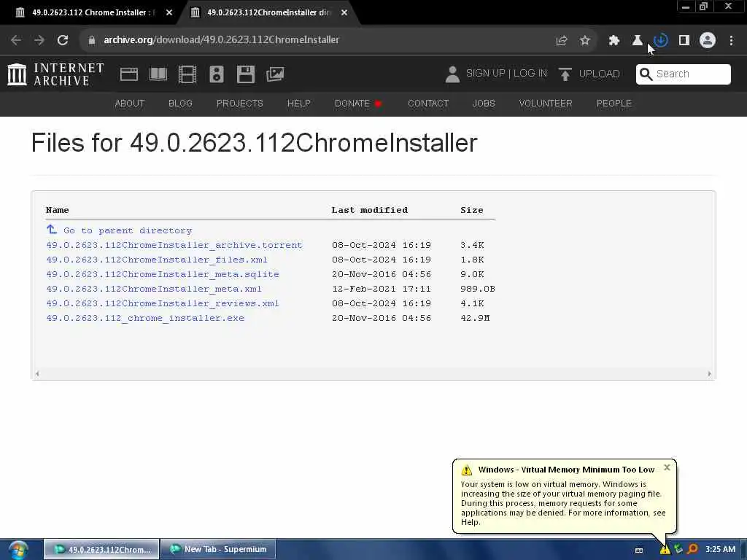Select the 49.0.2623.112Chrom... taskbar button
Screen dimensions: 747x560
[101, 549]
